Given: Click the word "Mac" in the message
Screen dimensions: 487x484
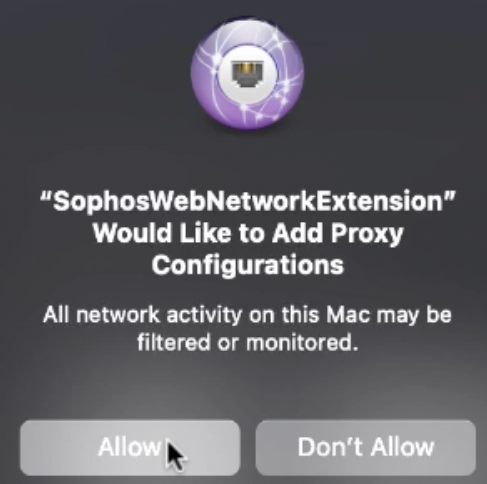Looking at the screenshot, I should tap(348, 315).
